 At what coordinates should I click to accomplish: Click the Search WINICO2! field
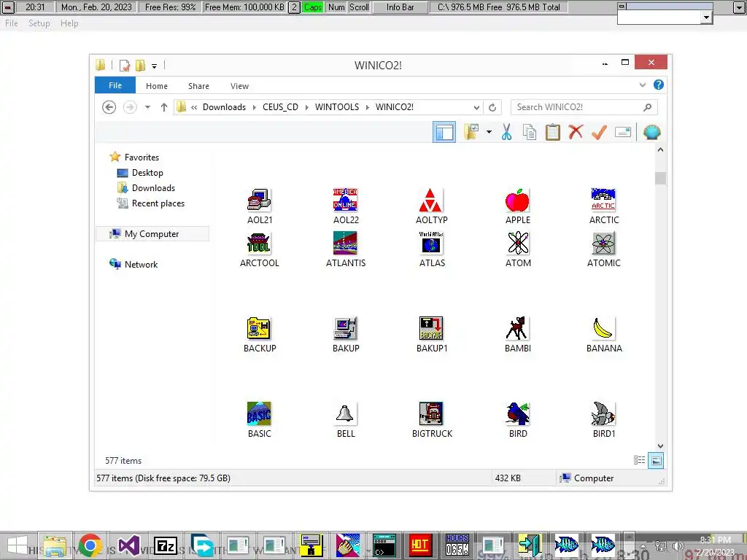pos(584,107)
